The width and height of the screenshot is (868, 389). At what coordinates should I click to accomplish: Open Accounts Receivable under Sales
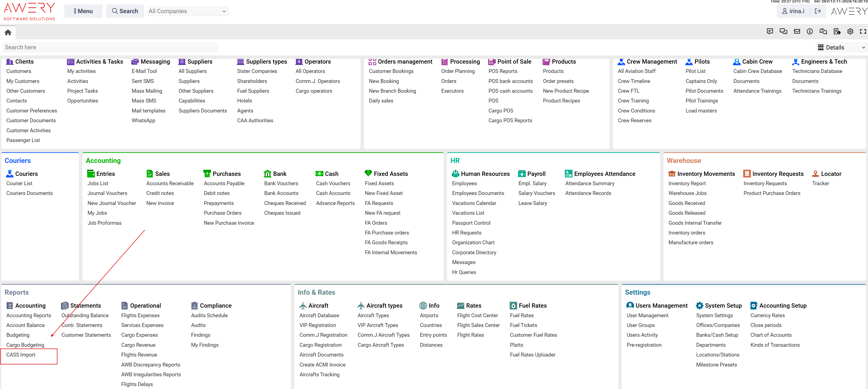170,183
